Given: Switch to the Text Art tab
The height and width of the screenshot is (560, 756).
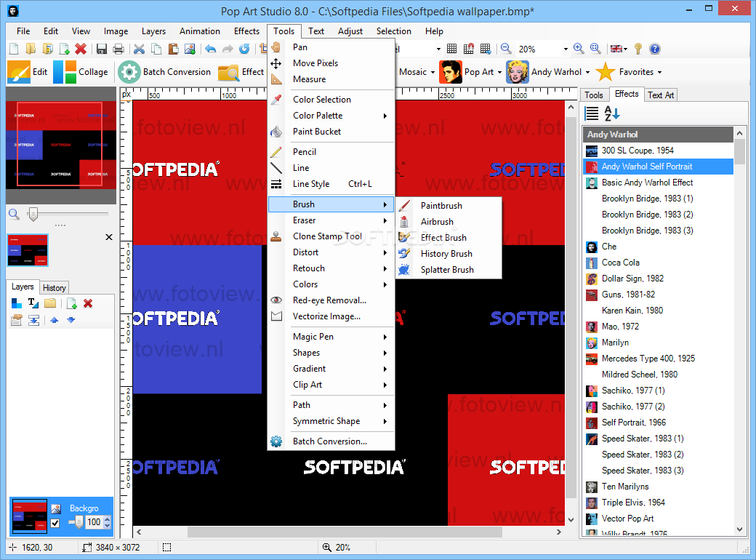Looking at the screenshot, I should pyautogui.click(x=661, y=95).
